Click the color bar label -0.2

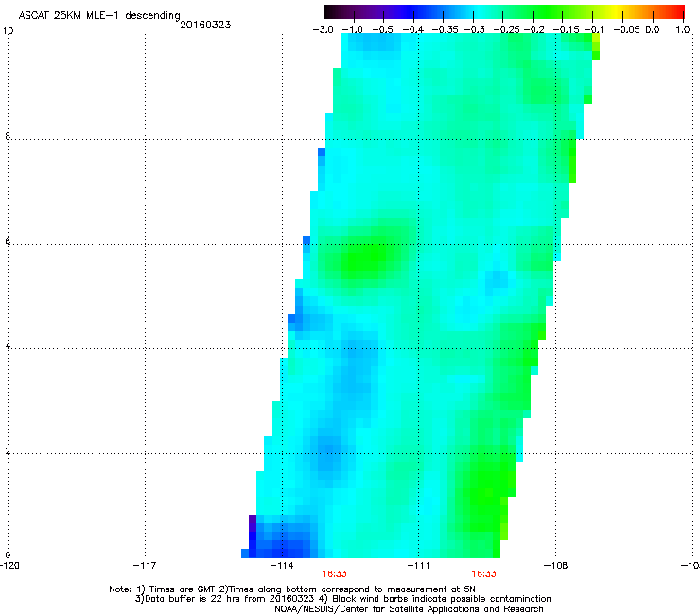pyautogui.click(x=534, y=30)
